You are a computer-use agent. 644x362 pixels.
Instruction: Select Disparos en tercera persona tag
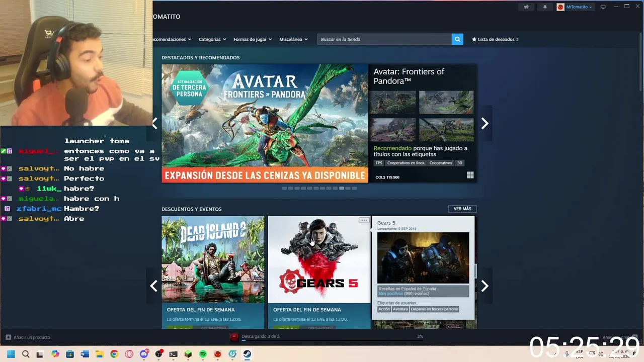434,309
